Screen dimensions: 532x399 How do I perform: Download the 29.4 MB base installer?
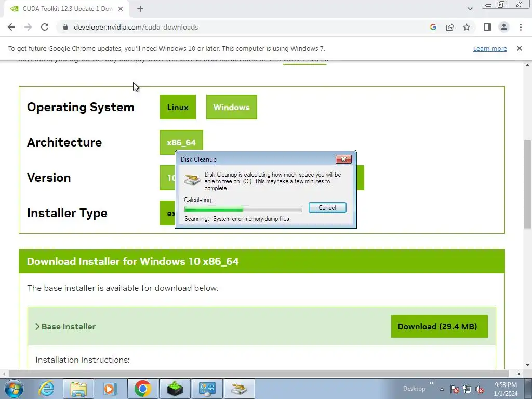click(x=440, y=326)
